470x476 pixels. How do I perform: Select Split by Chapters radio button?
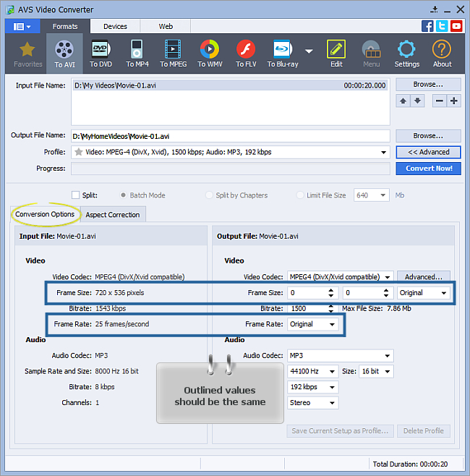click(x=209, y=195)
